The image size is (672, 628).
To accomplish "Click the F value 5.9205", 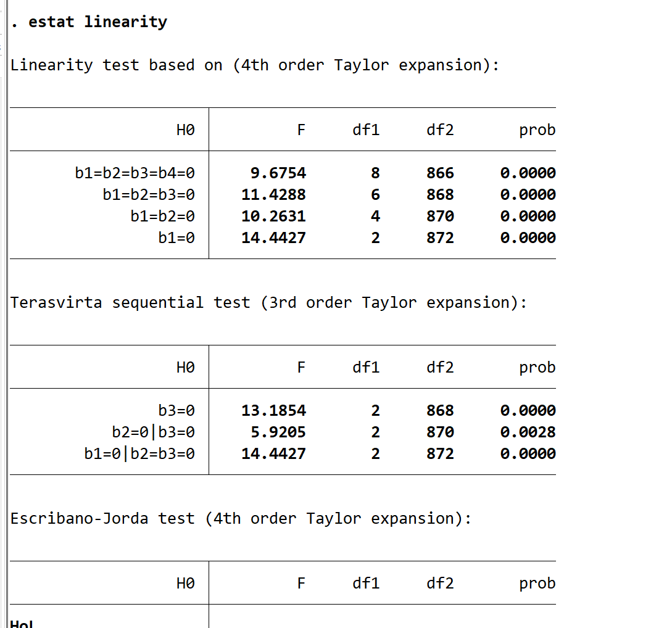I will point(278,432).
